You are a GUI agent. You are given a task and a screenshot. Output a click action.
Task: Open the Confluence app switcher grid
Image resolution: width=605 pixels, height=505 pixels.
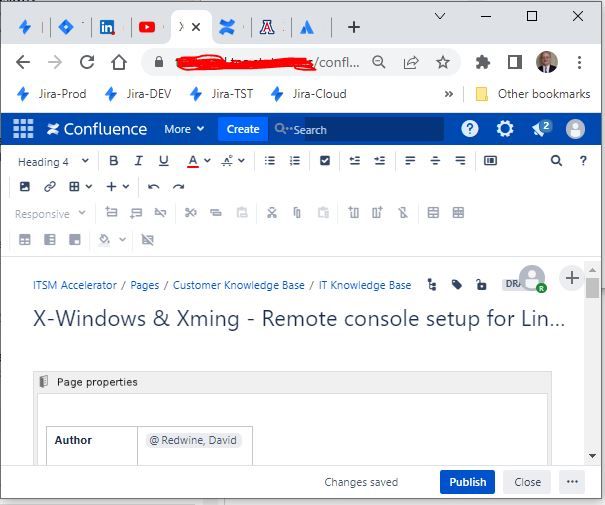point(23,128)
